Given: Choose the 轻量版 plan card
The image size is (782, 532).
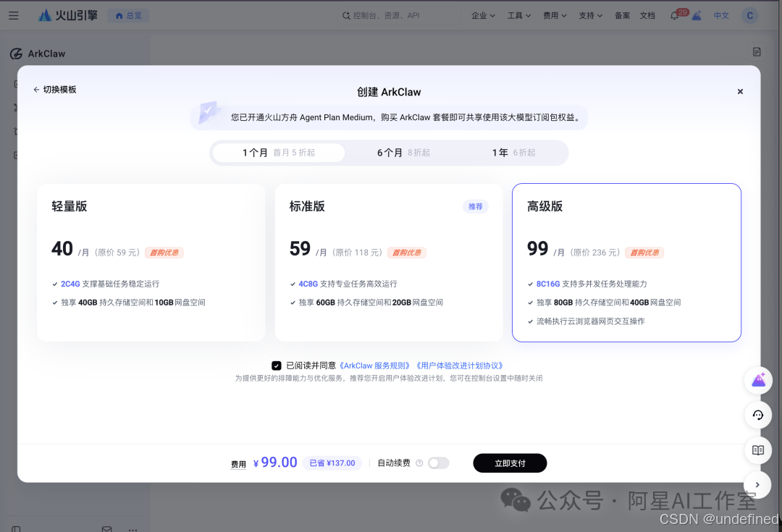Looking at the screenshot, I should click(151, 263).
